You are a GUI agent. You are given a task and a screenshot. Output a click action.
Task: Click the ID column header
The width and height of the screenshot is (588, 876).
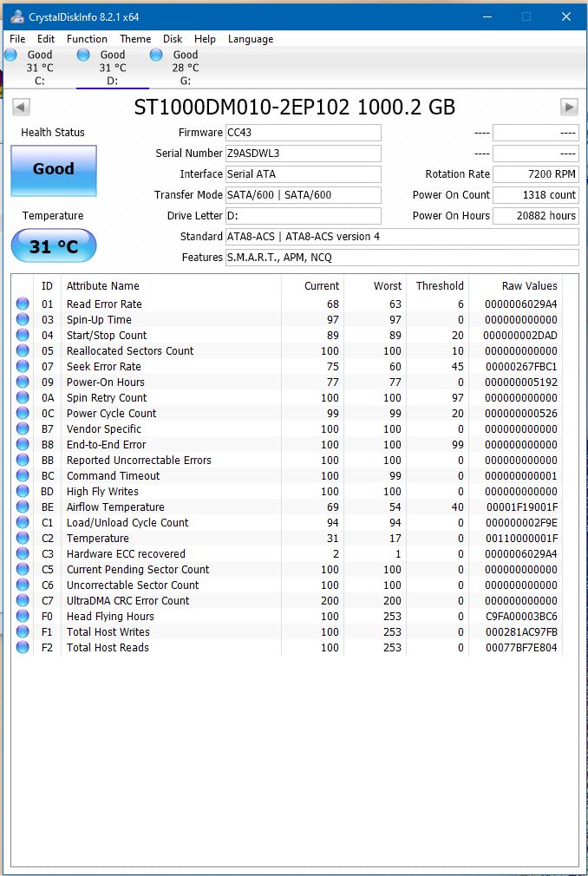[x=48, y=285]
